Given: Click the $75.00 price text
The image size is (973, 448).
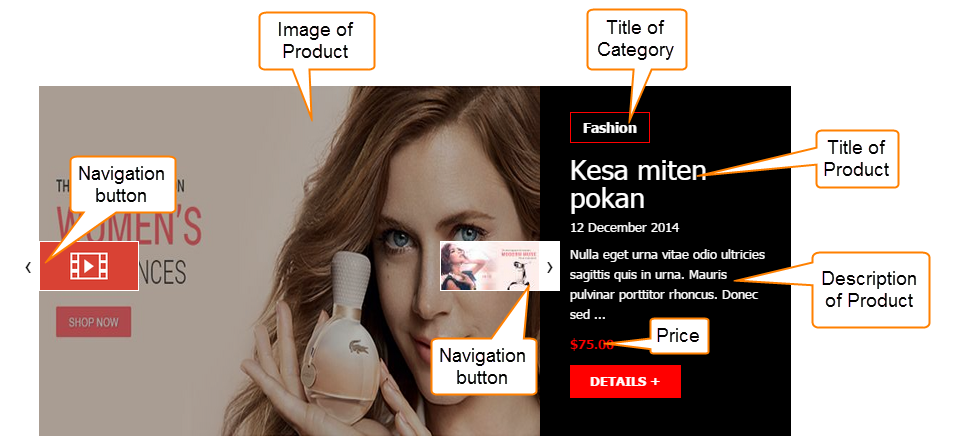Looking at the screenshot, I should pos(591,344).
